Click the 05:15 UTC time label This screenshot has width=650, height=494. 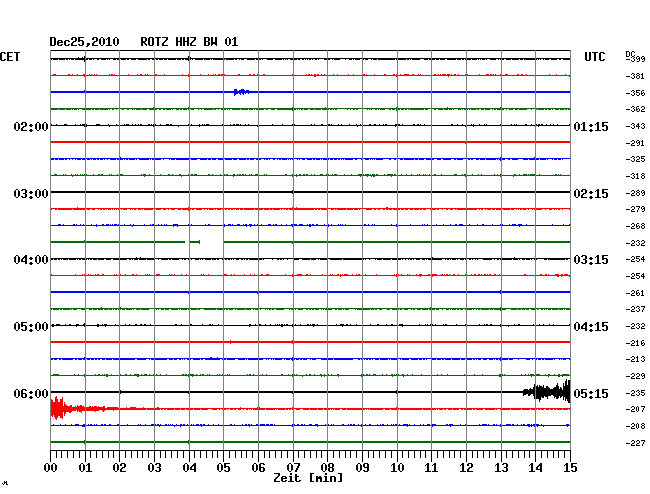(591, 393)
